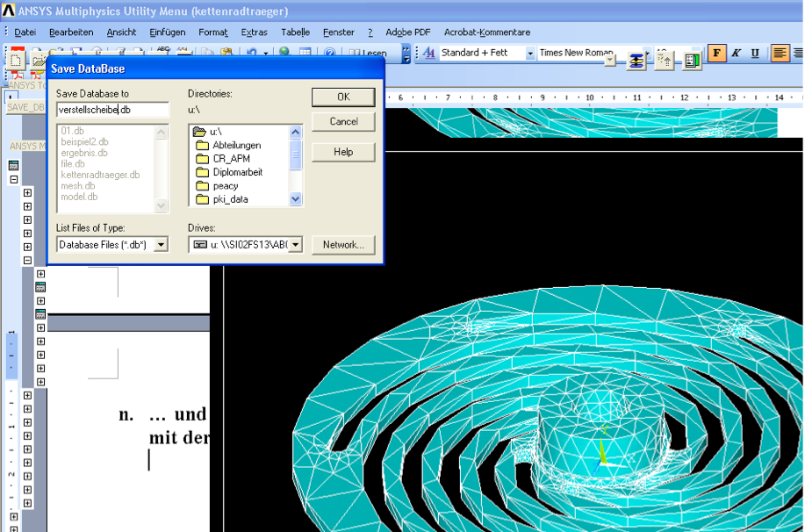Click the globe hyperlink icon

pos(284,52)
